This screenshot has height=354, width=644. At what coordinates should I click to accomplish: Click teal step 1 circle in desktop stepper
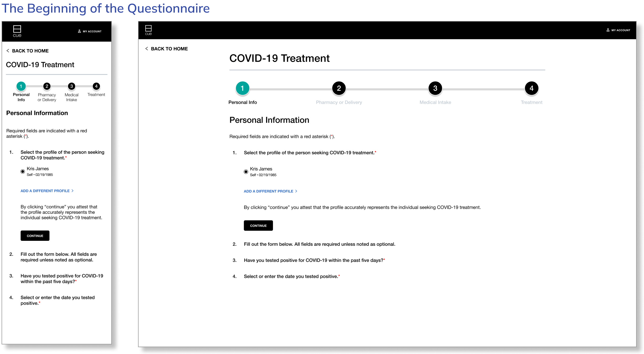242,88
